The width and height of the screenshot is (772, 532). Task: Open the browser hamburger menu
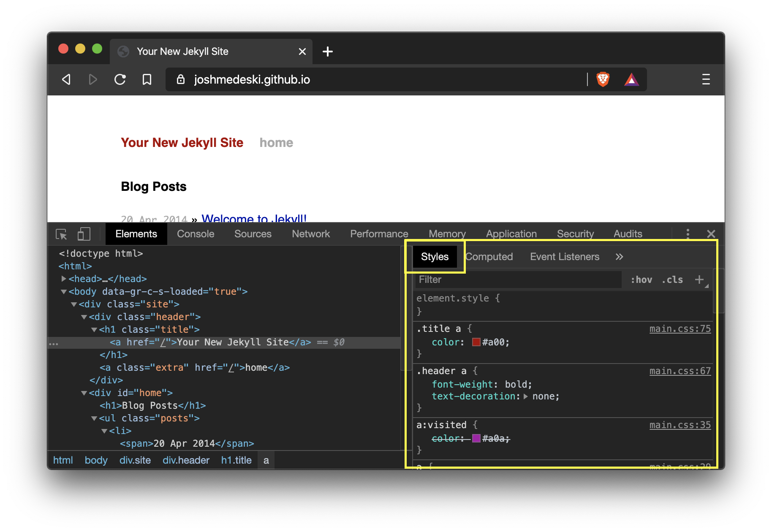(x=706, y=79)
